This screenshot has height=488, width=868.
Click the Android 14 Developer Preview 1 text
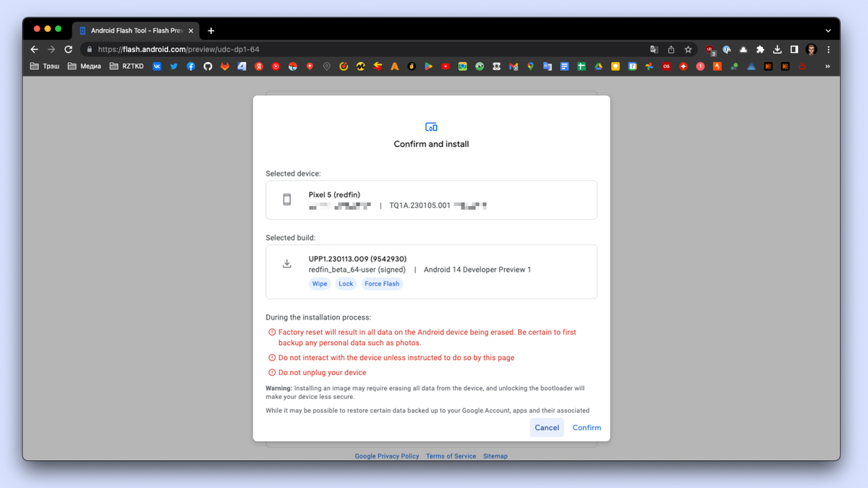pos(477,270)
